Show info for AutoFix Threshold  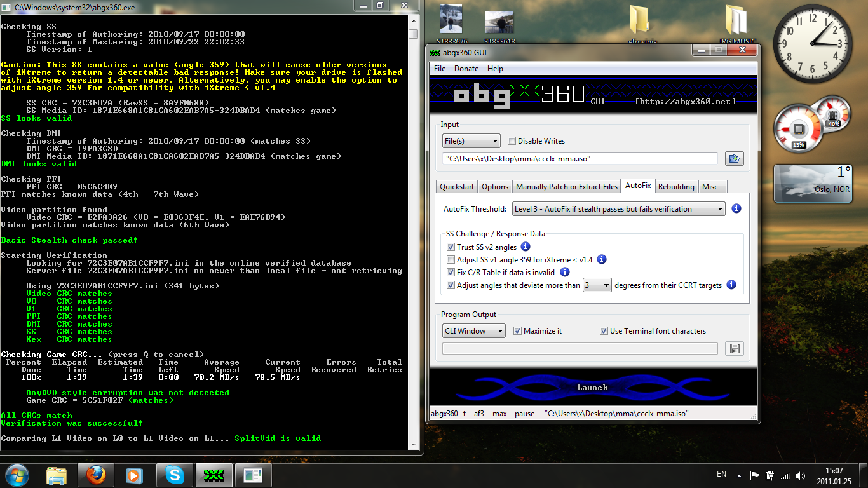point(736,208)
